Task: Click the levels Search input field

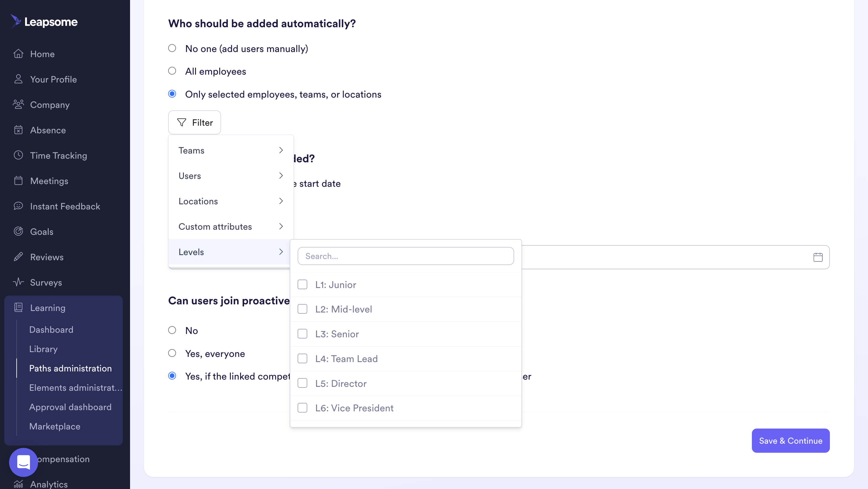Action: (x=406, y=256)
